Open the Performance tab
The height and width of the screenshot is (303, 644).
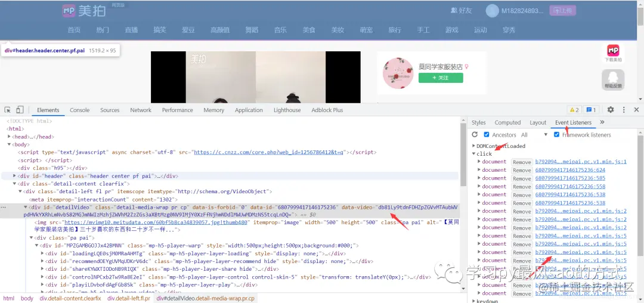[178, 110]
